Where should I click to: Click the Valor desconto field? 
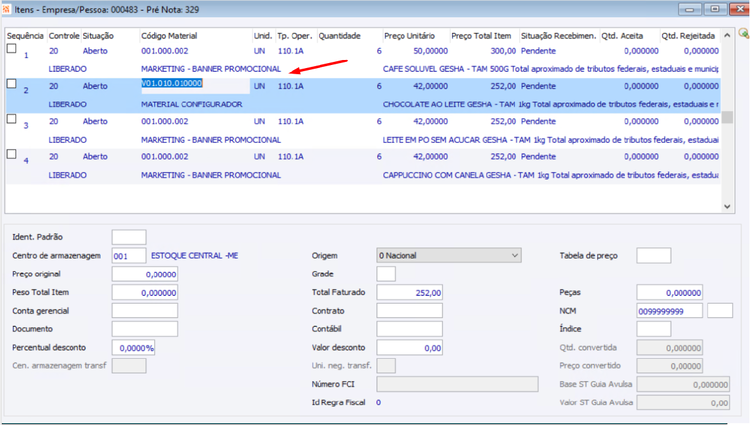[x=409, y=348]
